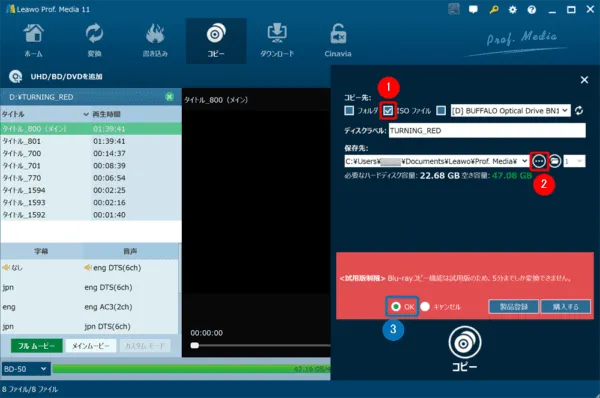Switch to the Copy module

216,40
